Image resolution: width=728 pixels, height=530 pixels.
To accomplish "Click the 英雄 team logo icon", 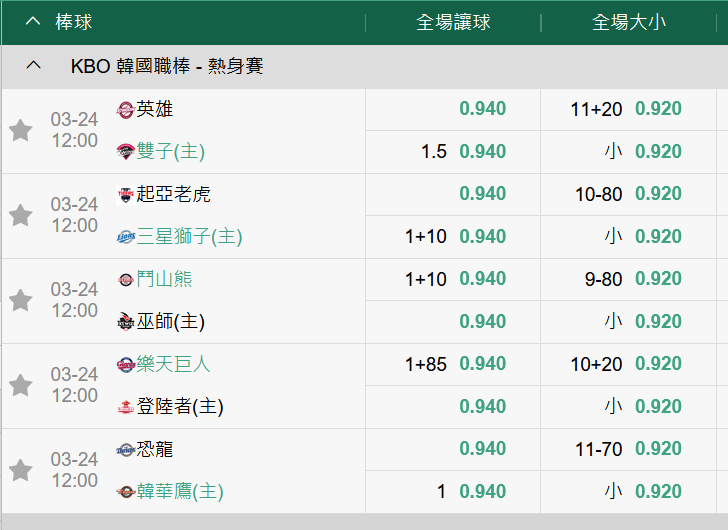I will tap(125, 109).
